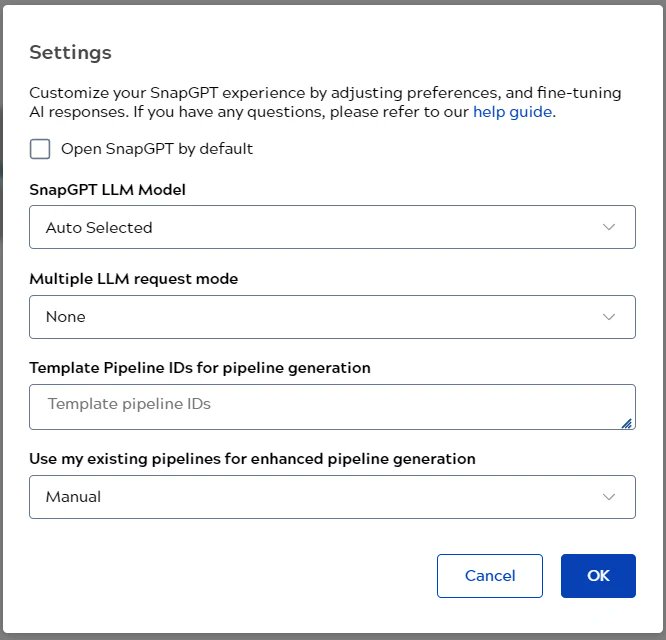This screenshot has height=640, width=666.
Task: Open the help guide link
Action: [x=513, y=112]
